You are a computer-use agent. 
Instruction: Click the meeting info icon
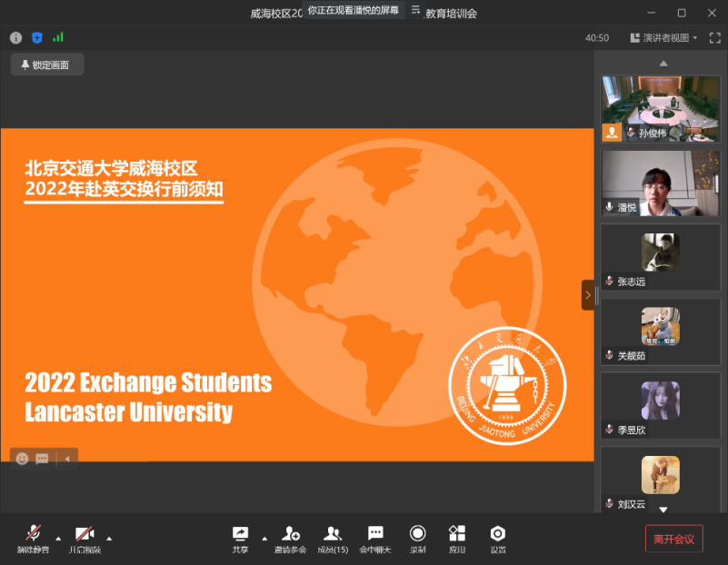(x=15, y=37)
